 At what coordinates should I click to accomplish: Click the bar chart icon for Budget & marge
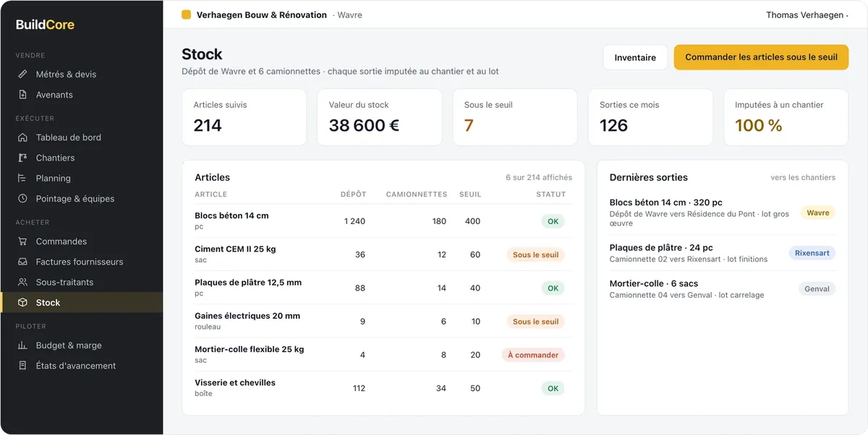click(x=22, y=345)
